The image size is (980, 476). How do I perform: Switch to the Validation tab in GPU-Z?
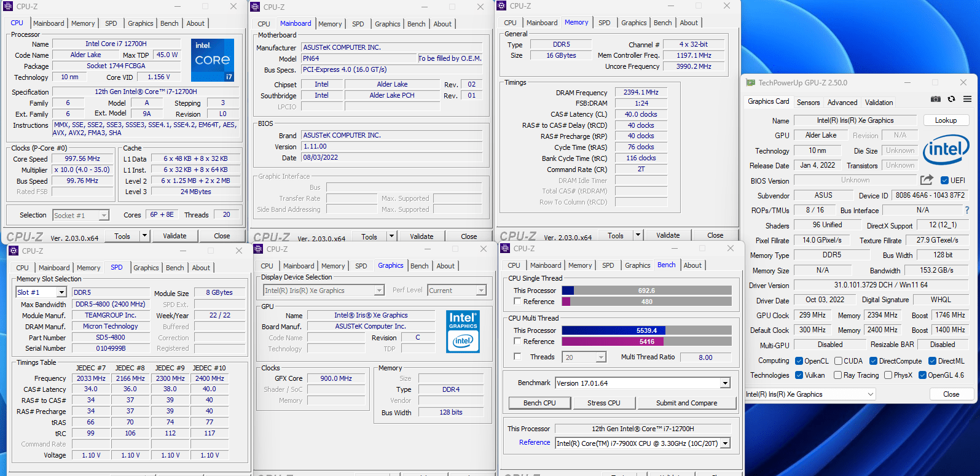click(879, 103)
